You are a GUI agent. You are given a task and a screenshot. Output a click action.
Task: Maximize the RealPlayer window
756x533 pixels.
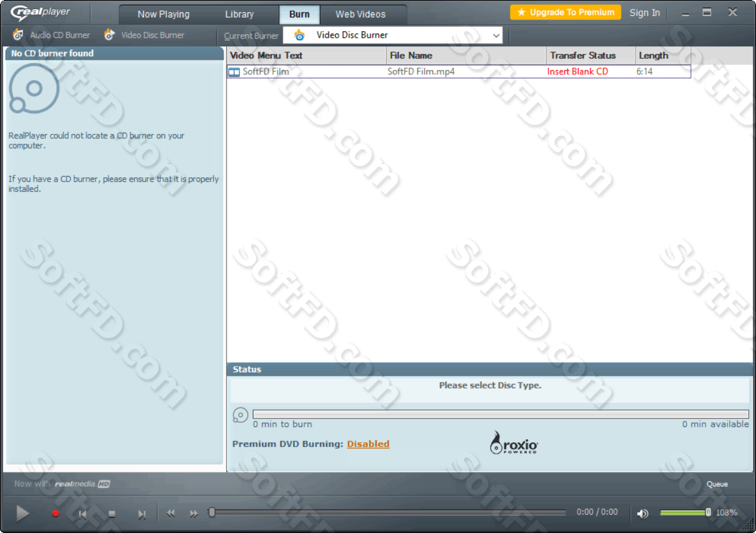pos(707,12)
